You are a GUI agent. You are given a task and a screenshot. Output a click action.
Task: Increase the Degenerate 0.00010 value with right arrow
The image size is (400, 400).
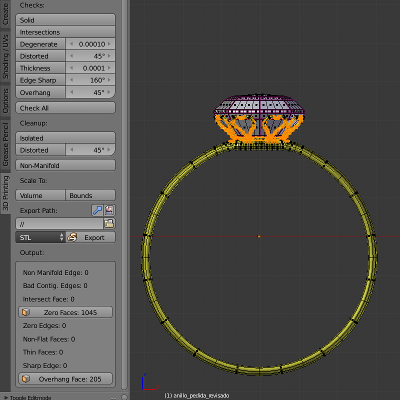pyautogui.click(x=109, y=44)
